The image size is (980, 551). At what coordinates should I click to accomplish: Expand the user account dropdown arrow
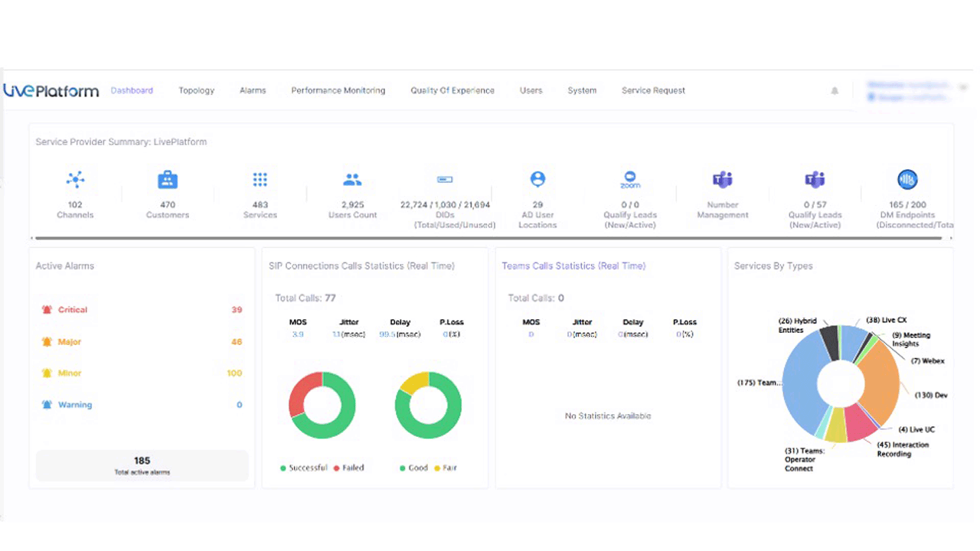[963, 87]
